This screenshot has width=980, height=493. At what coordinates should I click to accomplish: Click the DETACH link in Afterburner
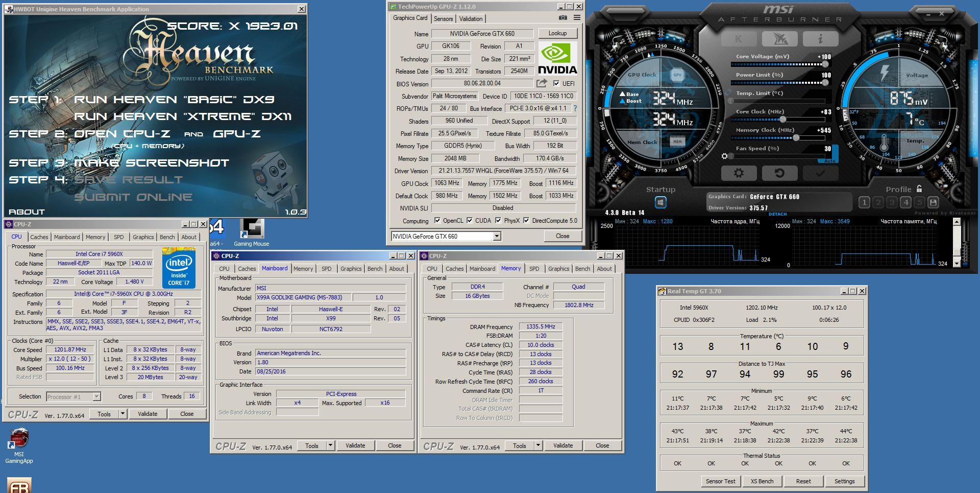click(x=778, y=214)
